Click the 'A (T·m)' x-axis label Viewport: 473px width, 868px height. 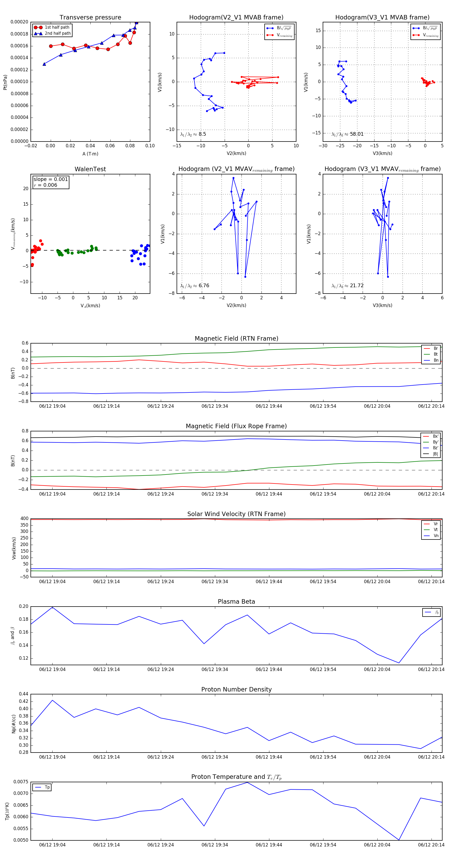(x=90, y=154)
